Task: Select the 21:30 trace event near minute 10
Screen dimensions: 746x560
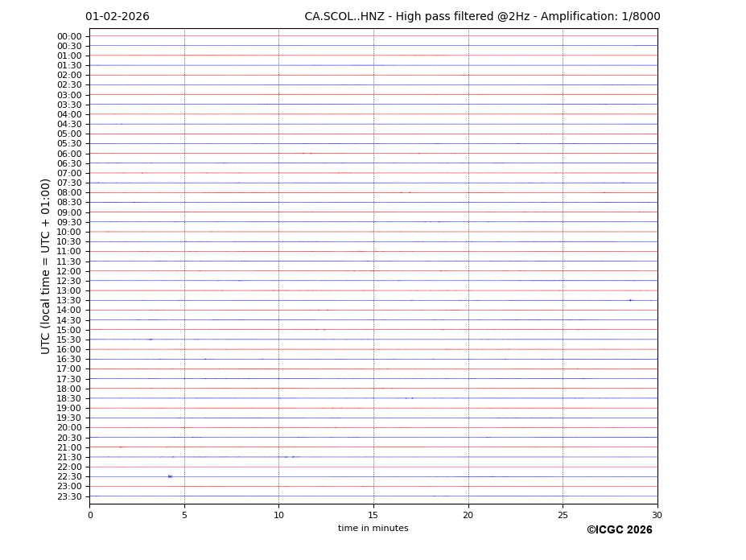Action: tap(288, 457)
